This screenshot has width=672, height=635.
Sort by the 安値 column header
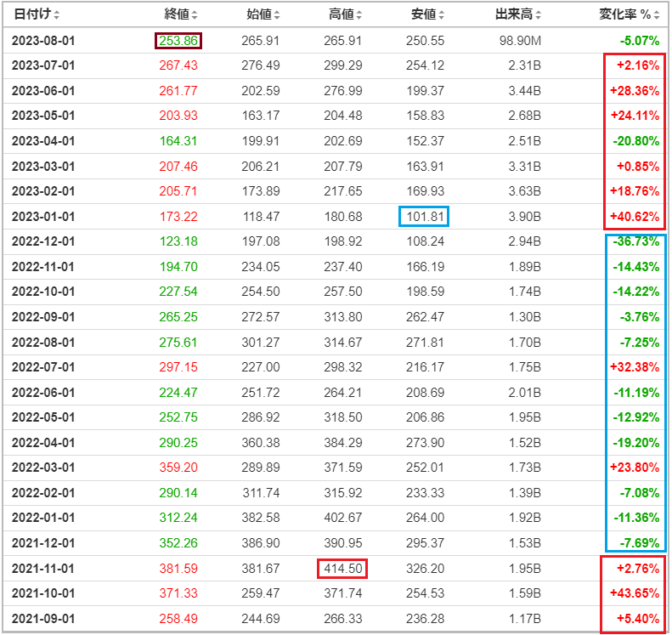point(427,14)
